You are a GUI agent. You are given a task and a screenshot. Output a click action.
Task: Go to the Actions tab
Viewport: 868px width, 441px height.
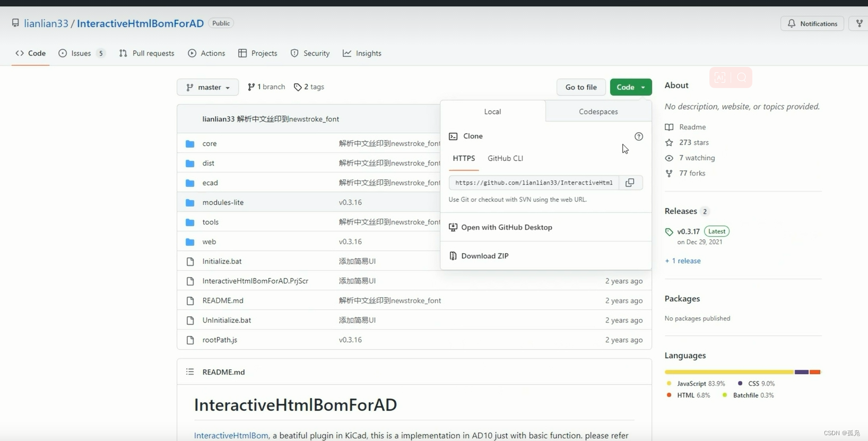(x=207, y=53)
